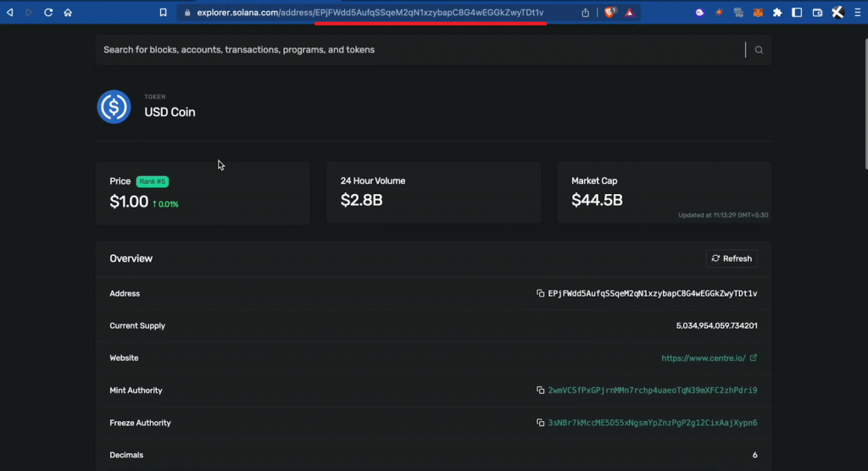Click the Decimals value 6
Image resolution: width=868 pixels, height=471 pixels.
(754, 455)
